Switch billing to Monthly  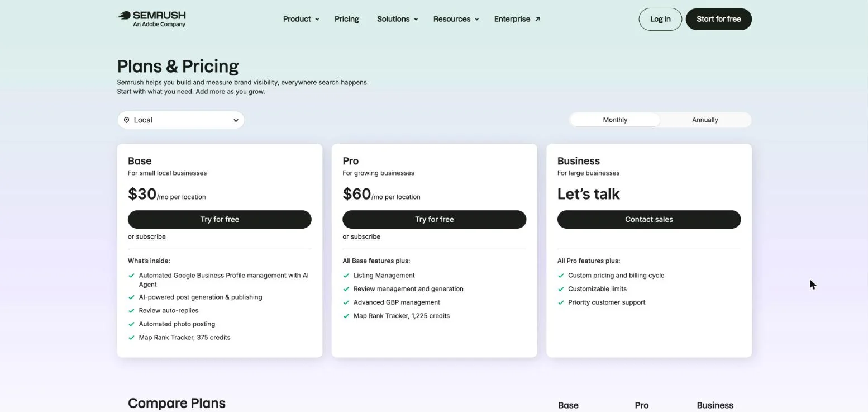coord(615,120)
